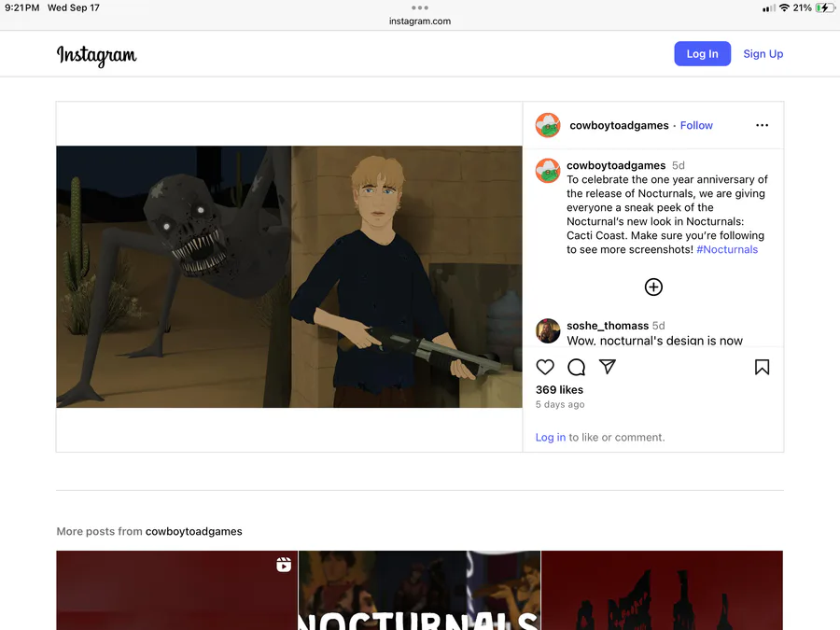The height and width of the screenshot is (630, 840).
Task: Click the Instagram logo
Action: click(x=96, y=55)
